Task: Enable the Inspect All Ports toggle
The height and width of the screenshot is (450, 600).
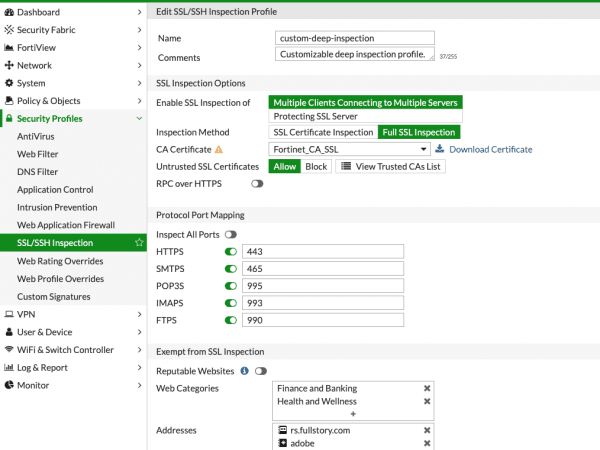Action: tap(231, 235)
